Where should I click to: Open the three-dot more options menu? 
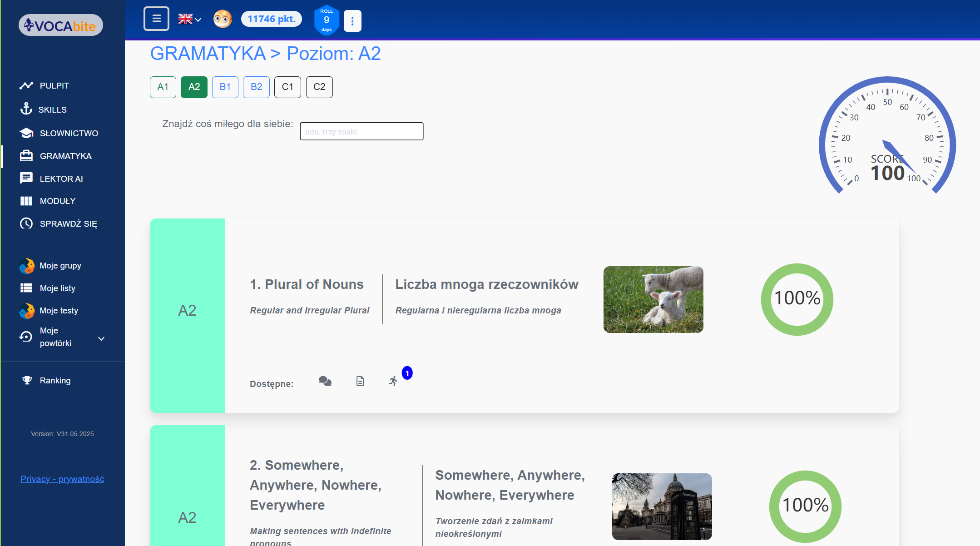click(352, 21)
